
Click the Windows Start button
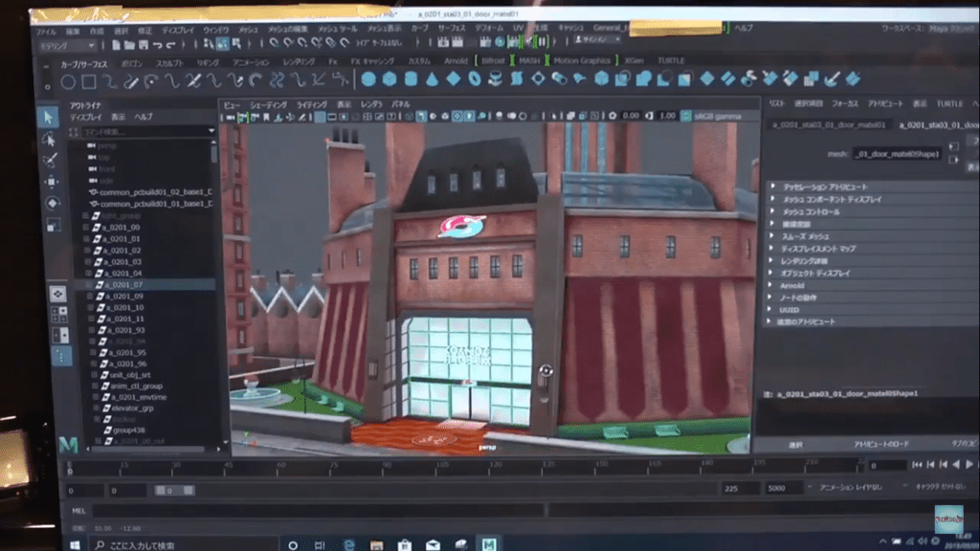(x=75, y=544)
